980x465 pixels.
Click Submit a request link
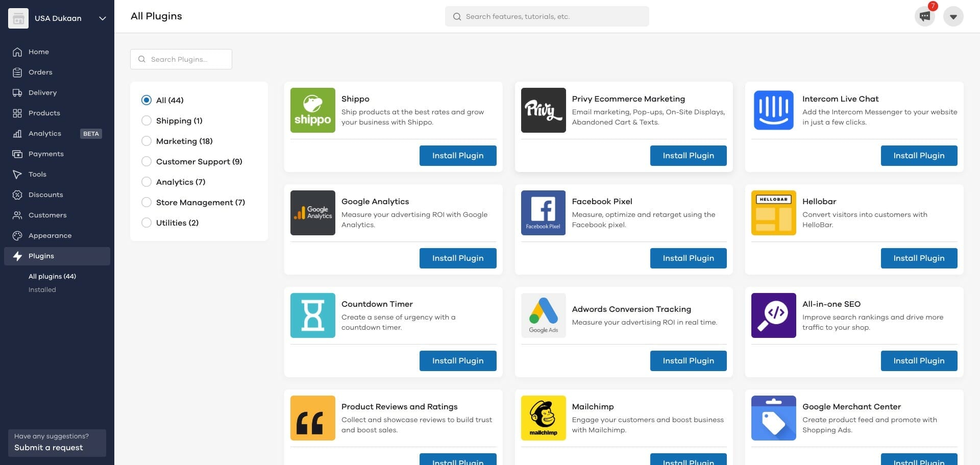coord(48,448)
